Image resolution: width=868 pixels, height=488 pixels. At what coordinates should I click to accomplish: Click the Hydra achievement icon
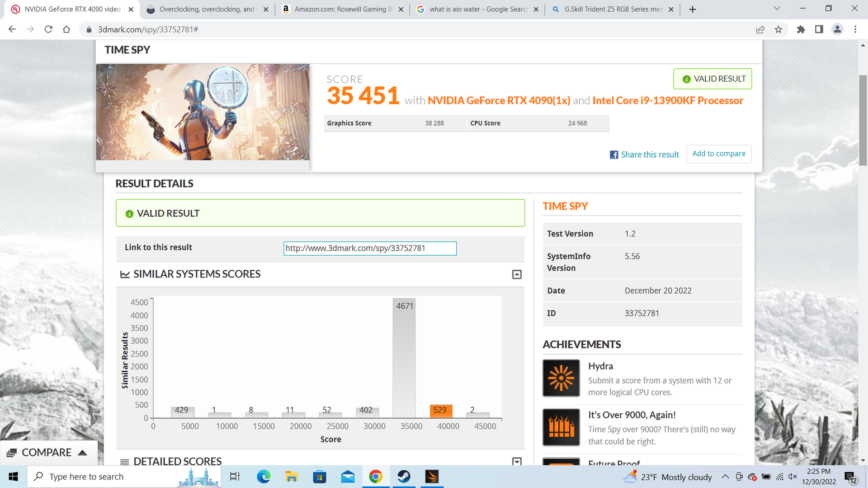[x=561, y=378]
